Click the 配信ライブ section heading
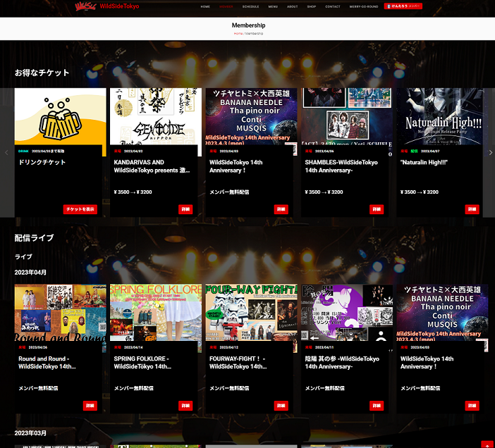The width and height of the screenshot is (495, 448). (34, 238)
